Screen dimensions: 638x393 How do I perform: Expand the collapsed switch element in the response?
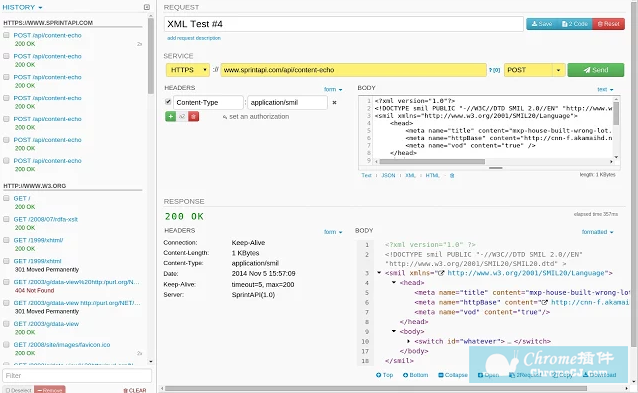(409, 341)
